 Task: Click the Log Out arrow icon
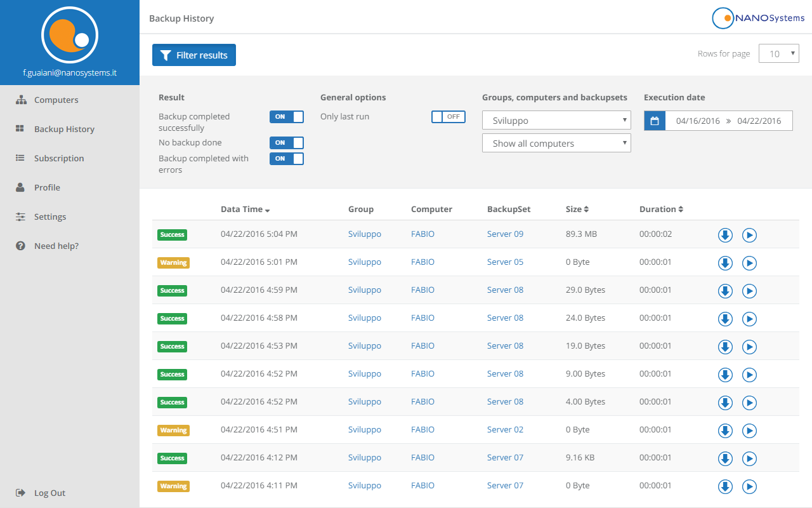tap(20, 493)
